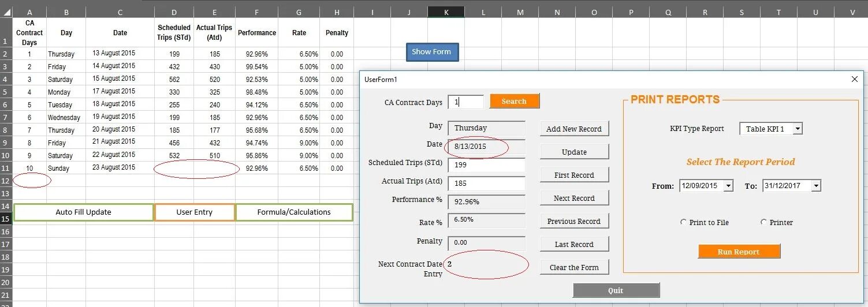Click the User Entry legend cell
This screenshot has height=307, width=868.
point(195,212)
